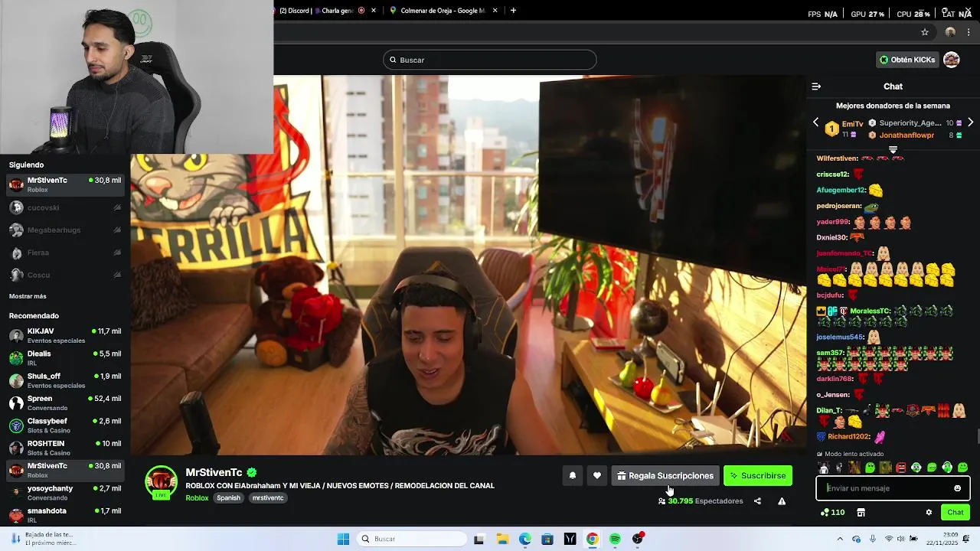This screenshot has width=980, height=551.
Task: Click the Regala Suscripciones button
Action: [665, 476]
